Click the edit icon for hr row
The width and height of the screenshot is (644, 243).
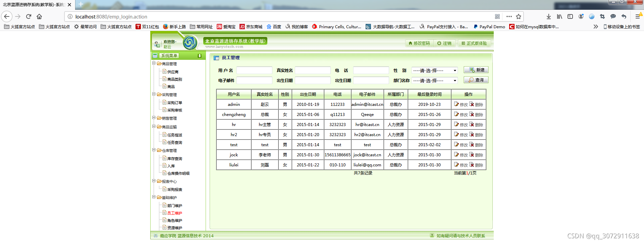pyautogui.click(x=457, y=124)
